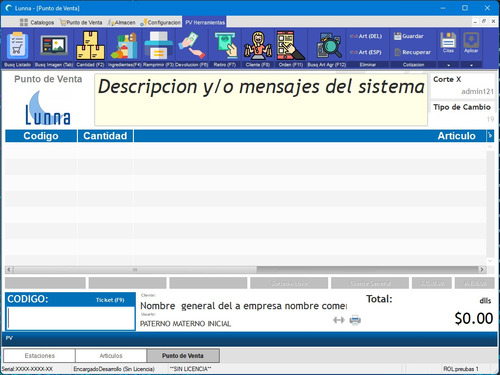Click the company name client text
500x375 pixels.
[x=243, y=306]
